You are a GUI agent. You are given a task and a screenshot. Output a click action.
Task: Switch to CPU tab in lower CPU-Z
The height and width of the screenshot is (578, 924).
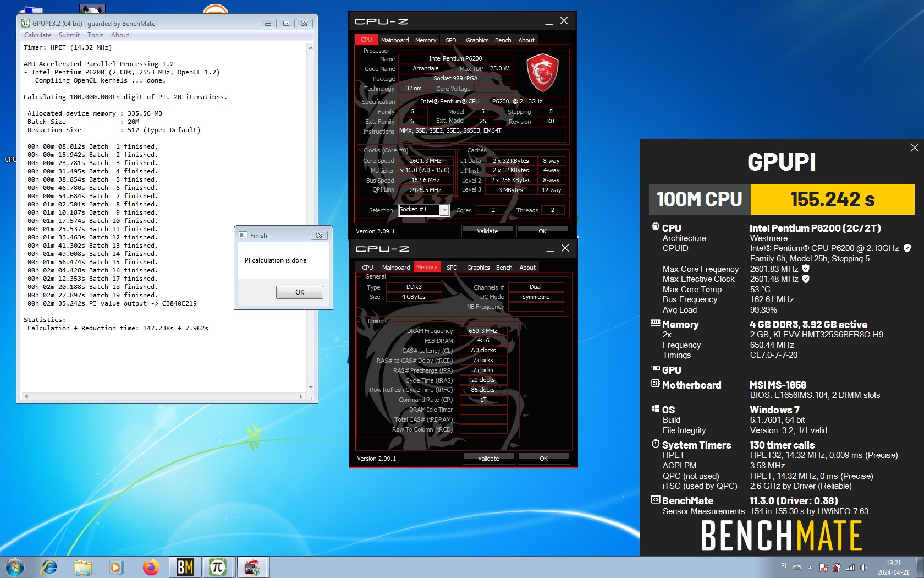point(367,268)
